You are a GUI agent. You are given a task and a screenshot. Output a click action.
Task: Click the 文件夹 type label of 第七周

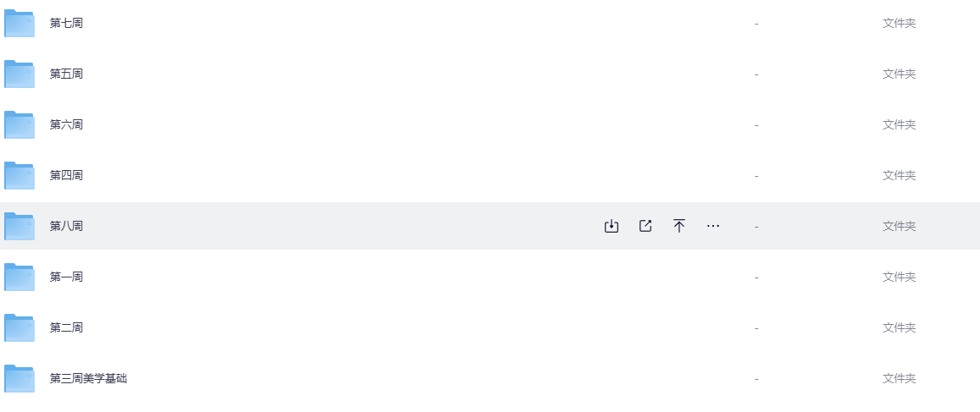coord(899,24)
